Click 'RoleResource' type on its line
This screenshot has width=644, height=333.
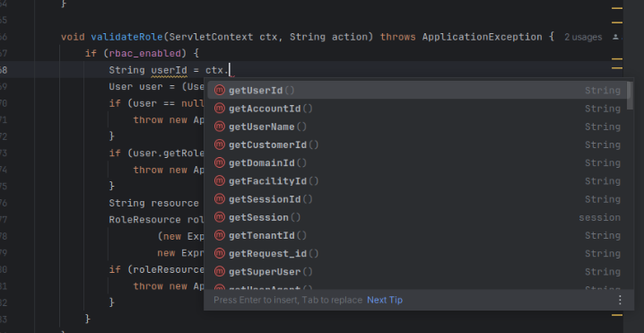[145, 220]
